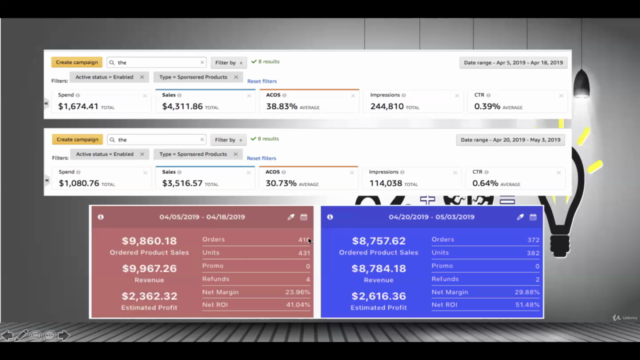Image resolution: width=640 pixels, height=360 pixels.
Task: Click the Net ROI 41.04% row
Action: pyautogui.click(x=256, y=305)
